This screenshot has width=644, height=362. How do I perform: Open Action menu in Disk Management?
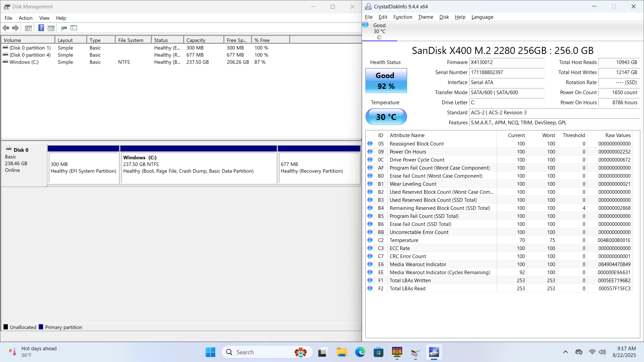click(25, 18)
